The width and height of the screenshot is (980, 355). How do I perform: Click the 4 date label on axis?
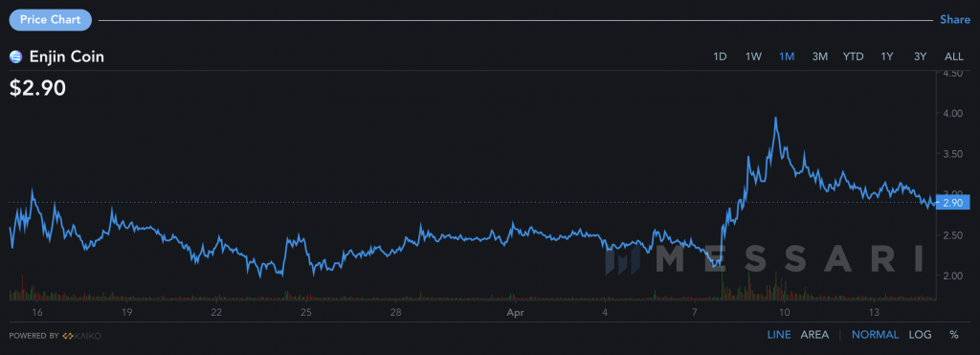point(605,312)
